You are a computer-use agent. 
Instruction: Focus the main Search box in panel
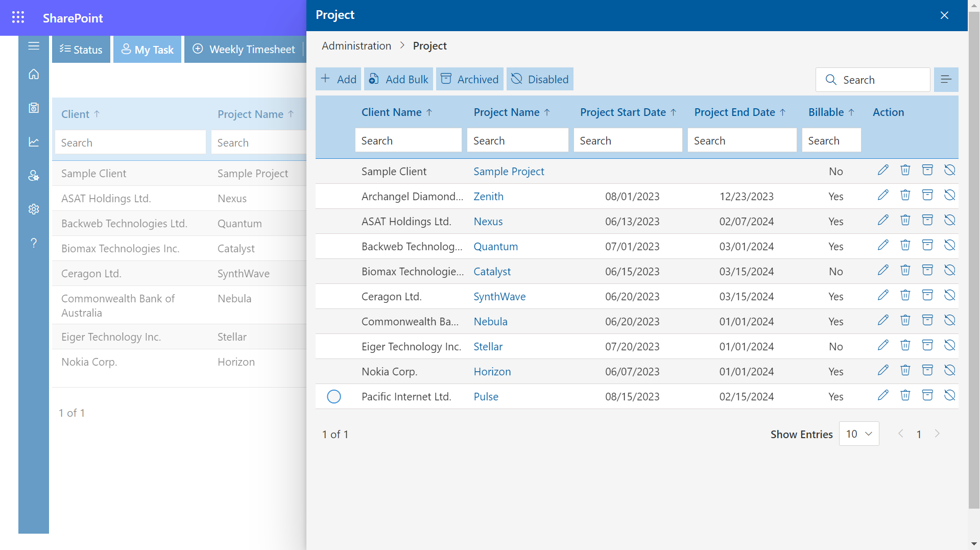873,80
